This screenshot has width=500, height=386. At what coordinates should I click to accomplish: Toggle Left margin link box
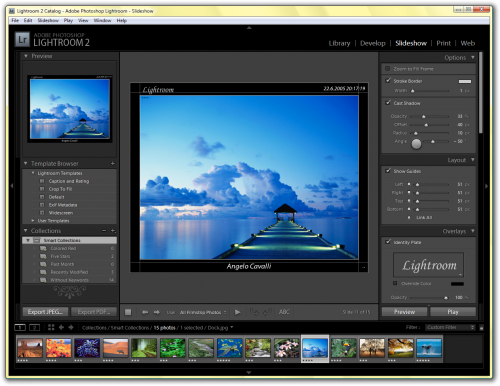click(x=409, y=184)
